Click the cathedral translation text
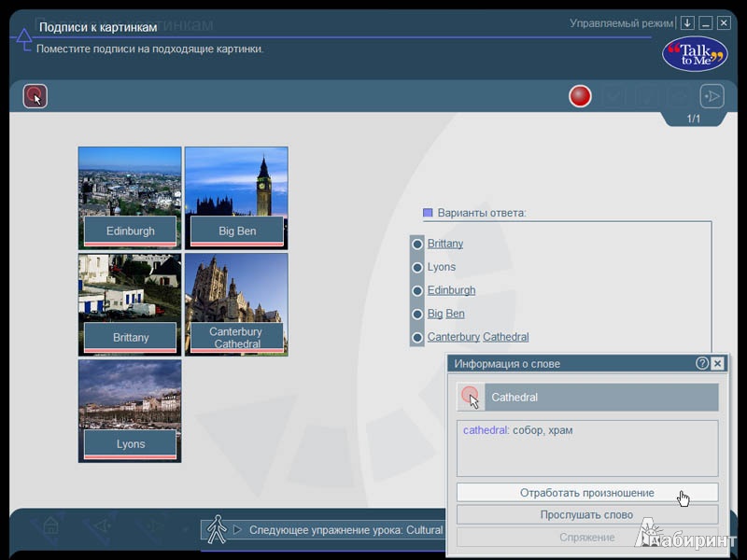 pos(518,430)
